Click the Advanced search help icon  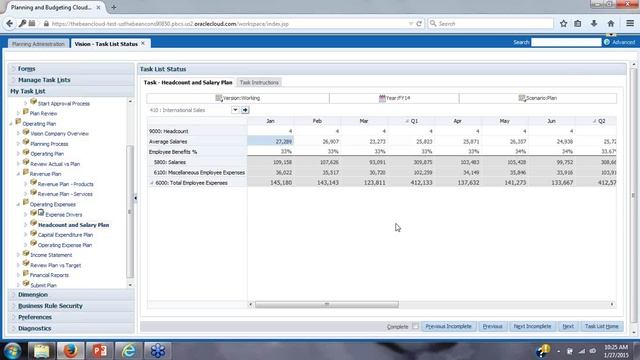[607, 42]
